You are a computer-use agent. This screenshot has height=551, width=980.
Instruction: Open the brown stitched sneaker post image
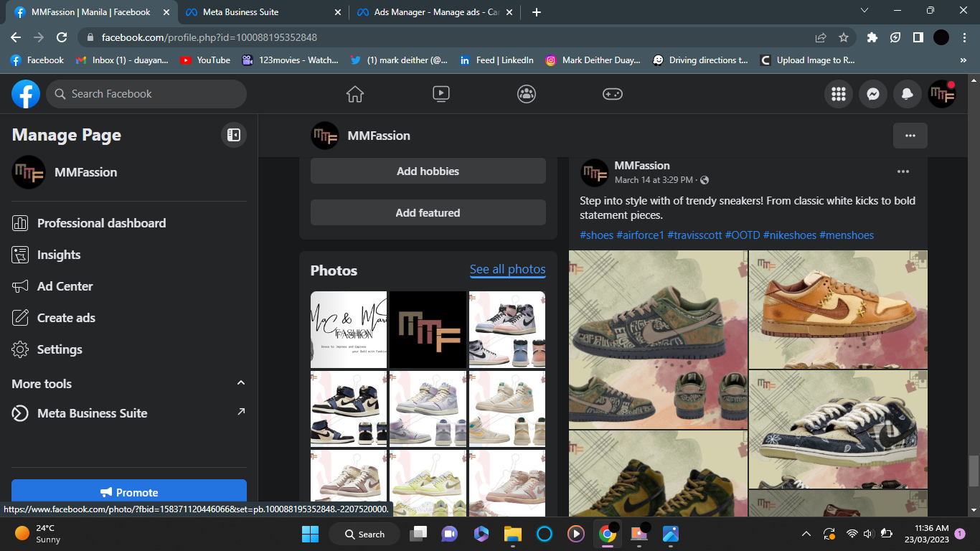point(838,309)
